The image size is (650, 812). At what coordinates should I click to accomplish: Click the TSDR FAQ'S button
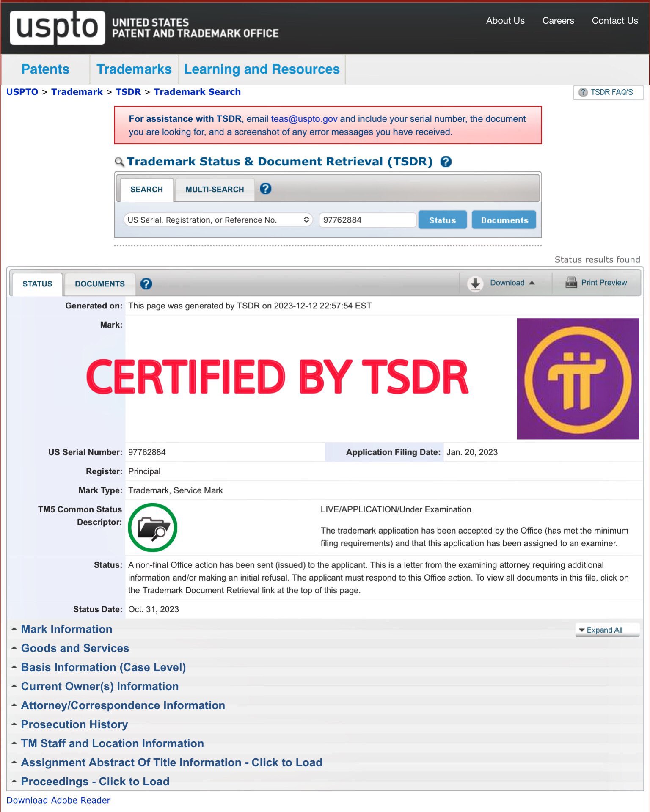click(x=608, y=92)
